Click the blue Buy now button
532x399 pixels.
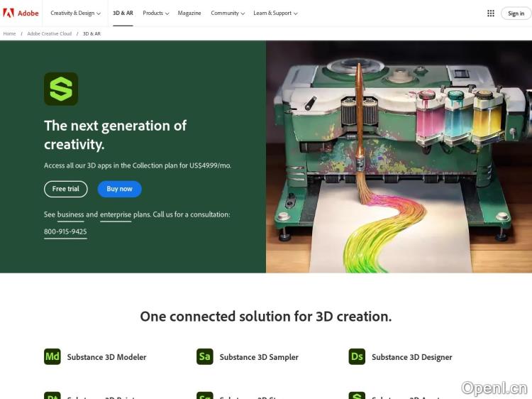[x=120, y=189]
